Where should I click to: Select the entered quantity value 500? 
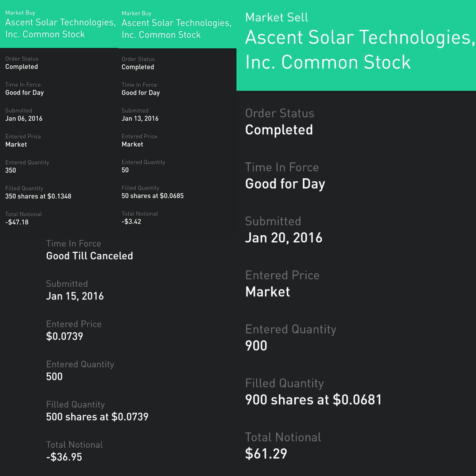point(54,376)
